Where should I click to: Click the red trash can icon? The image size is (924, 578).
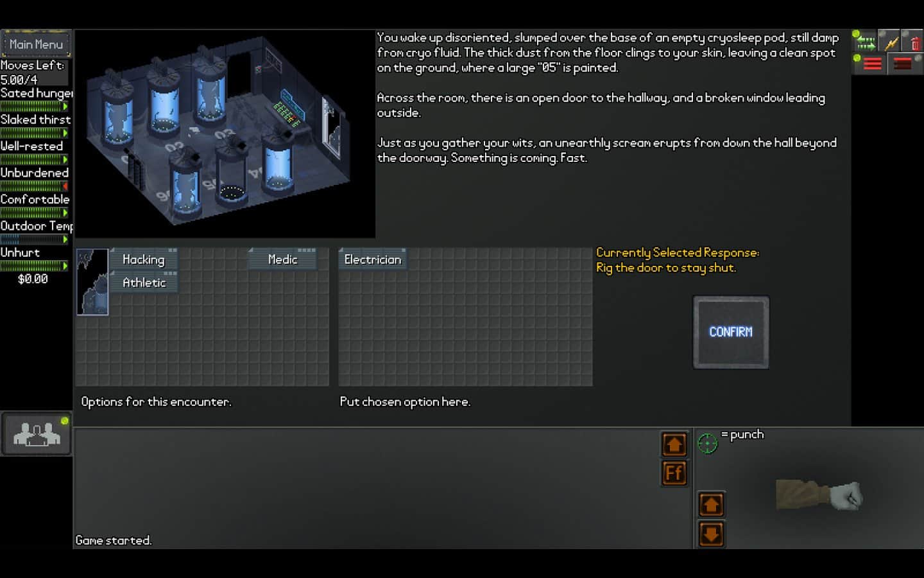click(914, 42)
